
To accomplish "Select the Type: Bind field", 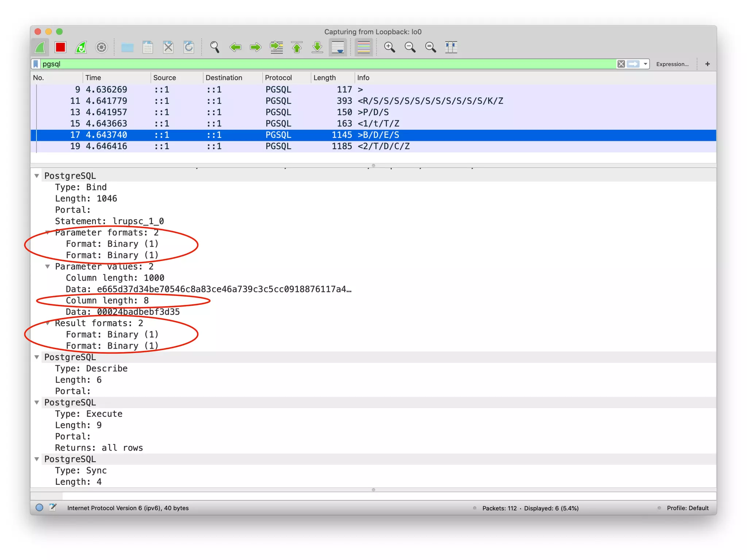I will 81,187.
